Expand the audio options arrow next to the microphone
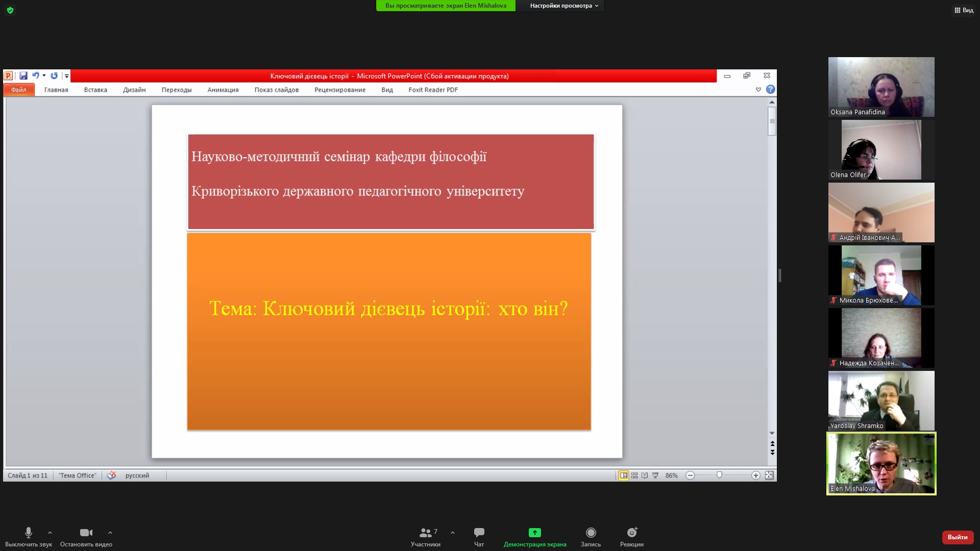This screenshot has height=551, width=980. 50,533
